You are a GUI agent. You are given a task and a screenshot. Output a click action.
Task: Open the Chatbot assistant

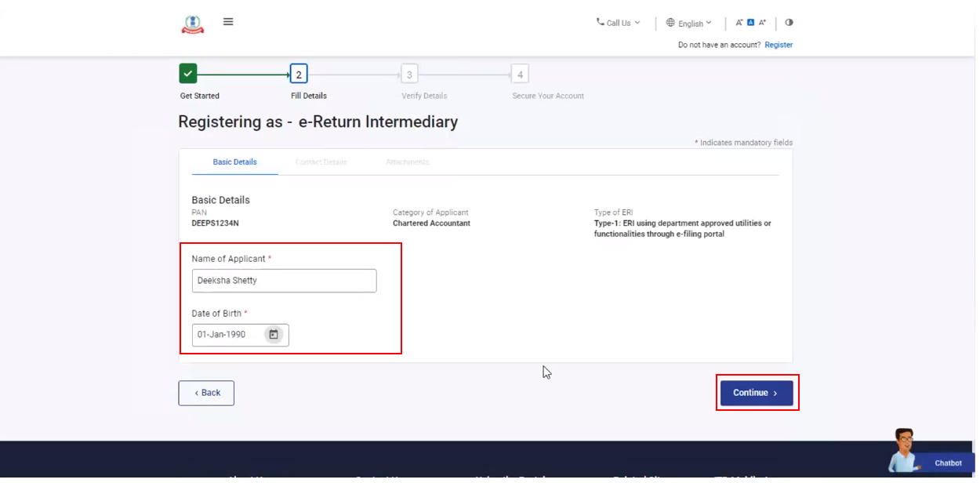pyautogui.click(x=933, y=455)
